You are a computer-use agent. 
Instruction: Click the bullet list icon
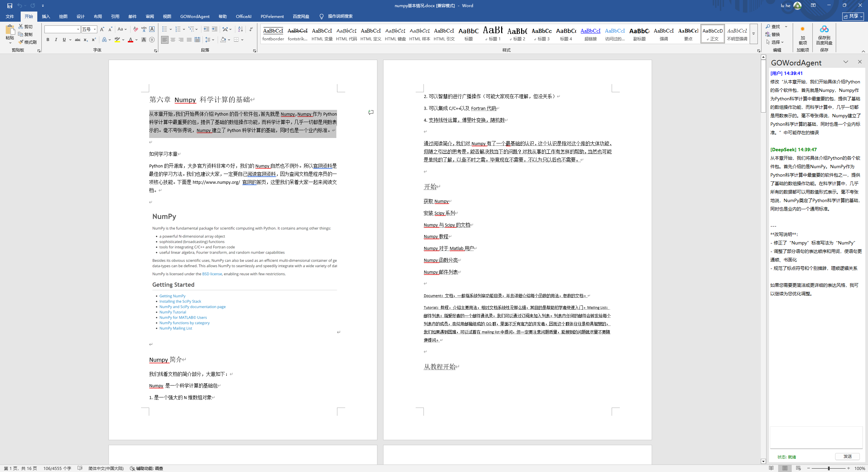pos(164,29)
